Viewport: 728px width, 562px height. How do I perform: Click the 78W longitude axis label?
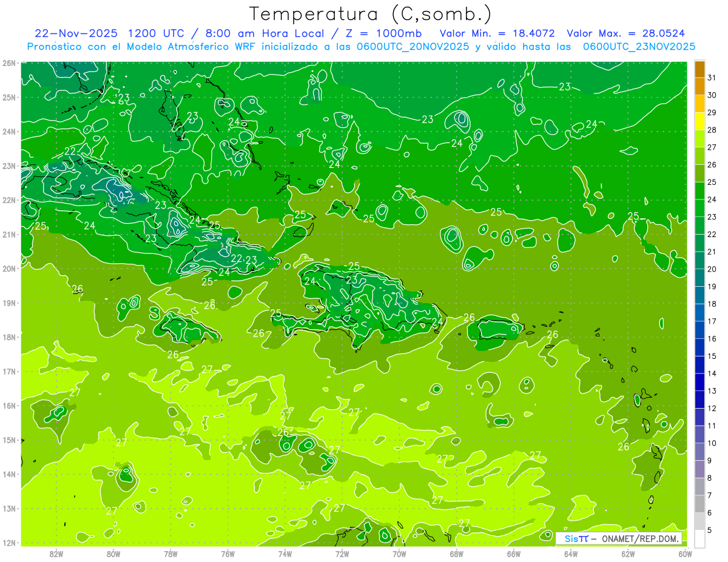click(170, 554)
